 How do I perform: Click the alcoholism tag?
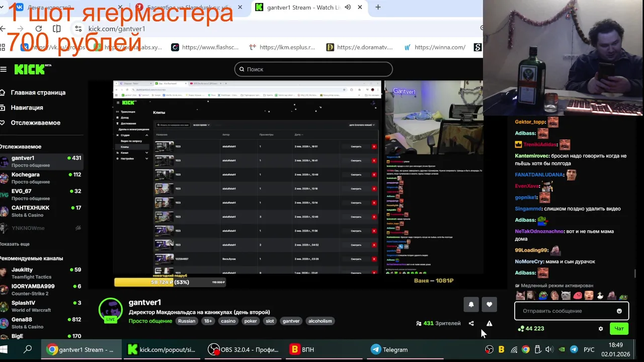click(320, 321)
